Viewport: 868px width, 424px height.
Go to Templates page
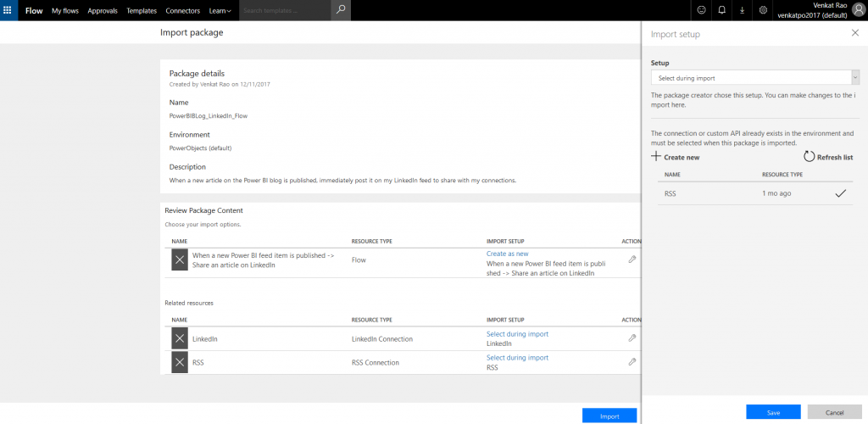pyautogui.click(x=141, y=11)
